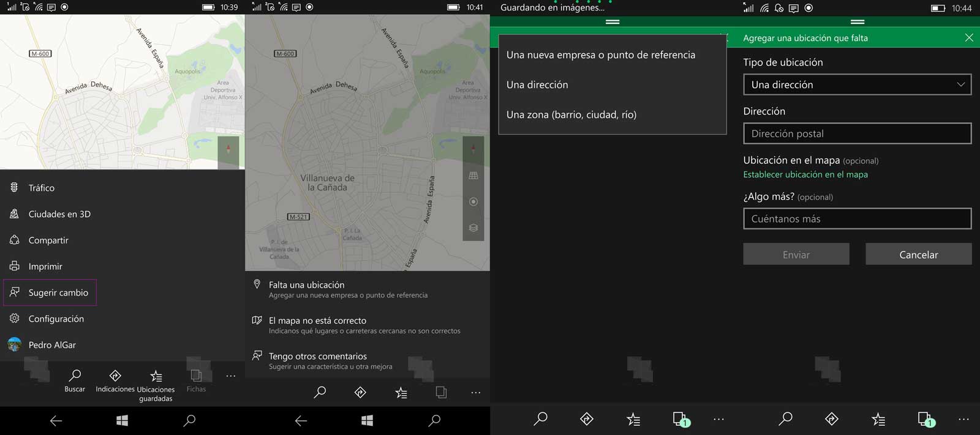This screenshot has height=435, width=980.
Task: Tap the Pedro AlGar profile picture
Action: point(14,344)
